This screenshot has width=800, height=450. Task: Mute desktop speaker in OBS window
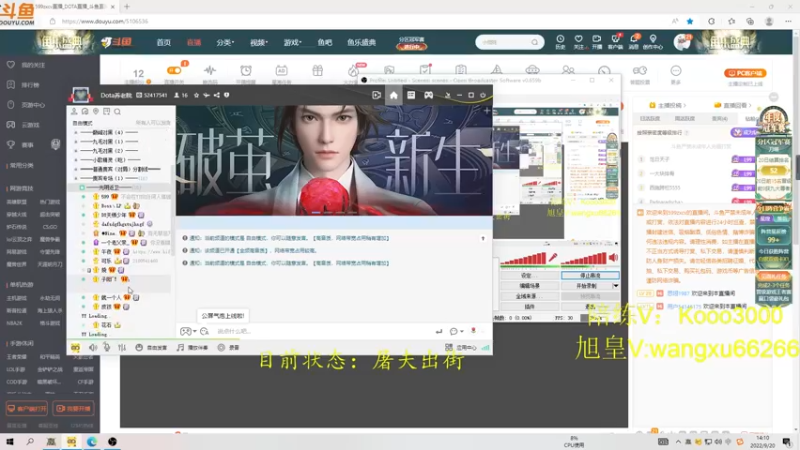614,258
